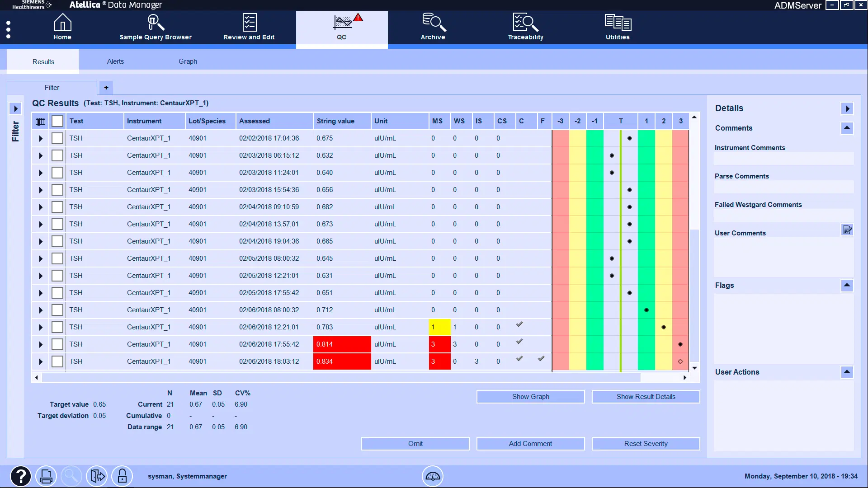This screenshot has height=488, width=868.
Task: Go to the Home screen
Action: click(62, 27)
